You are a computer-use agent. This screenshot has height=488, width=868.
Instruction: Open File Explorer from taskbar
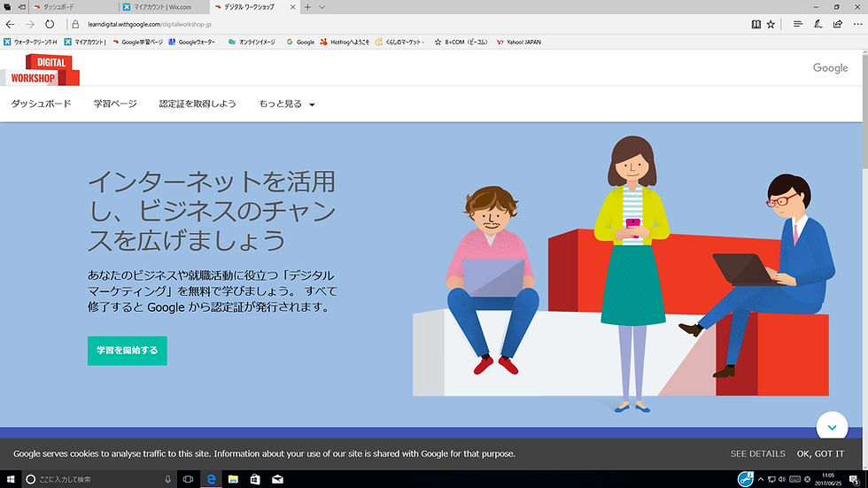coord(233,479)
